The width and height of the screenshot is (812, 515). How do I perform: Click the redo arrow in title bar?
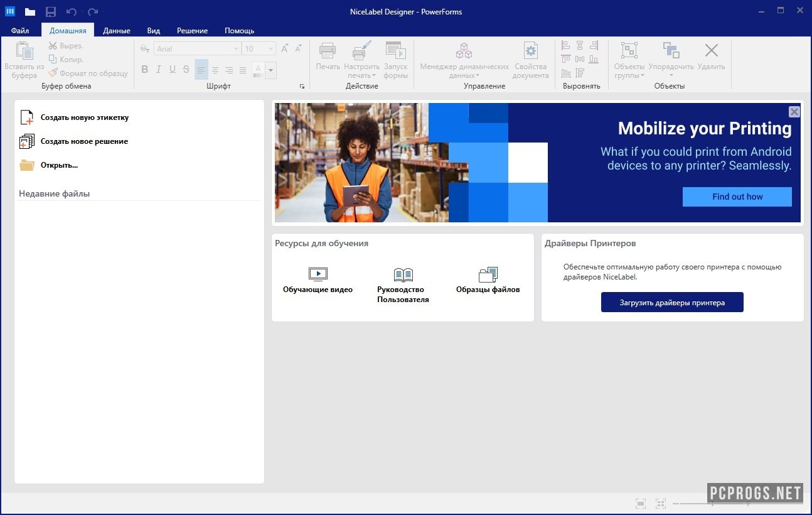pyautogui.click(x=92, y=11)
